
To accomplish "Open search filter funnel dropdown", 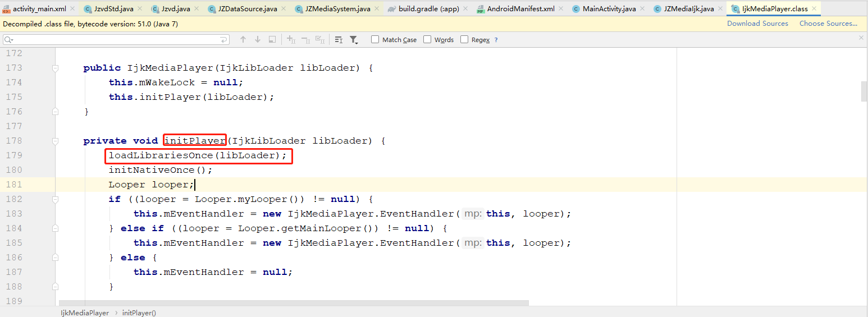I will coord(354,39).
